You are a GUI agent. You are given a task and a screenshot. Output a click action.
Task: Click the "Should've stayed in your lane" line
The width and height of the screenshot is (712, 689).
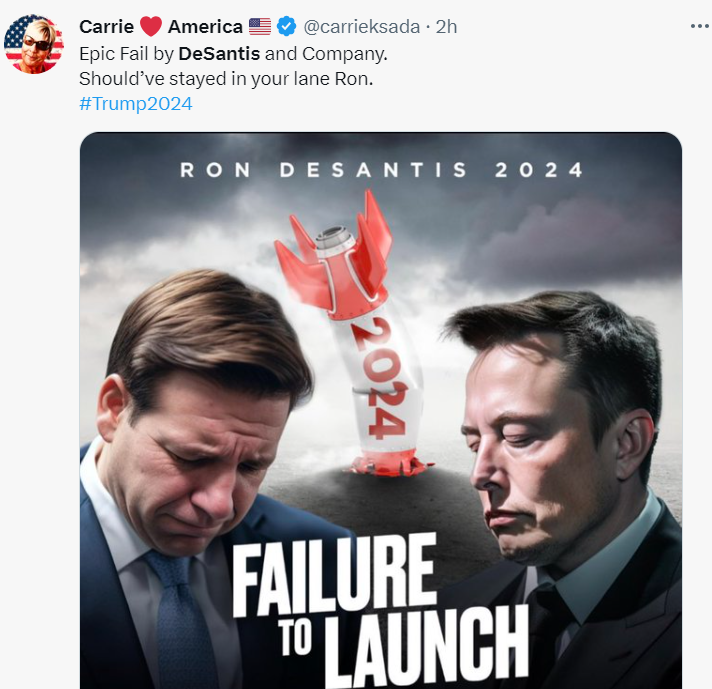pyautogui.click(x=226, y=79)
